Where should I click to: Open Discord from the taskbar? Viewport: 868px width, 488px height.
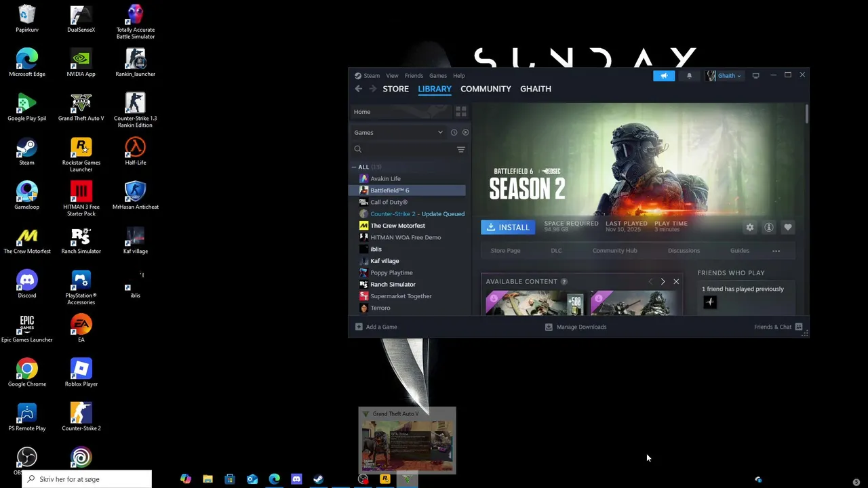[296, 479]
